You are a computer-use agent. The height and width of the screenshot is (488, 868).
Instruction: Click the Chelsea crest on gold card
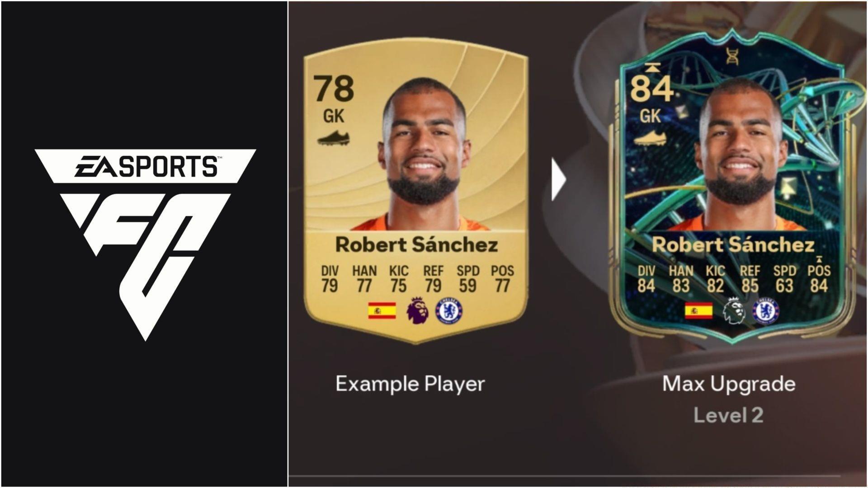tap(449, 311)
